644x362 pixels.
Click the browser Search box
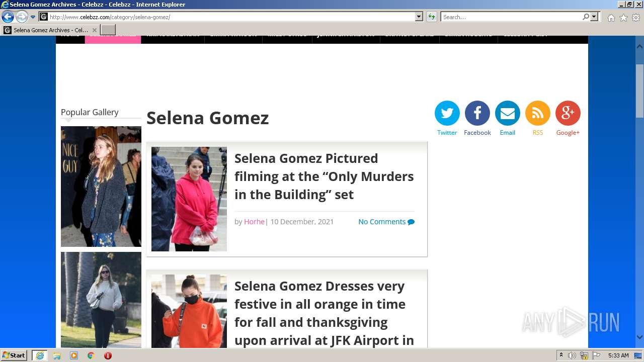pos(511,17)
